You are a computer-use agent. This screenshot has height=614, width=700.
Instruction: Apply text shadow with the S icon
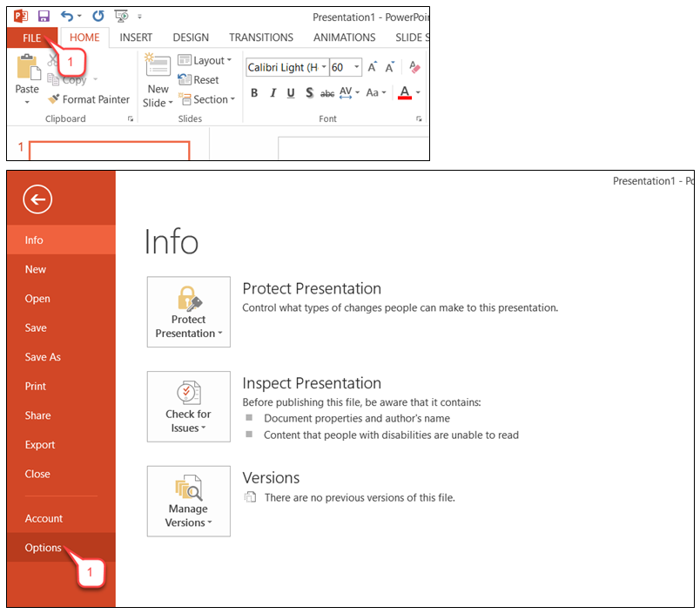pyautogui.click(x=308, y=93)
